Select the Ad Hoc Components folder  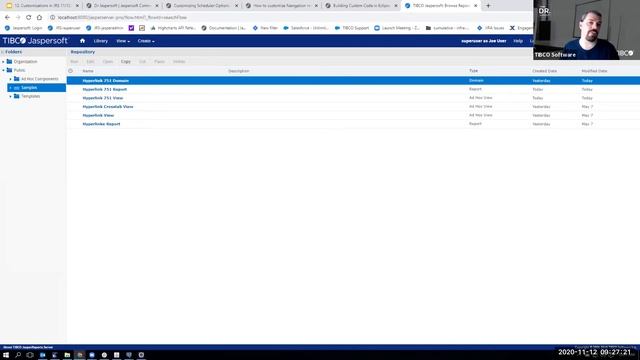point(40,79)
